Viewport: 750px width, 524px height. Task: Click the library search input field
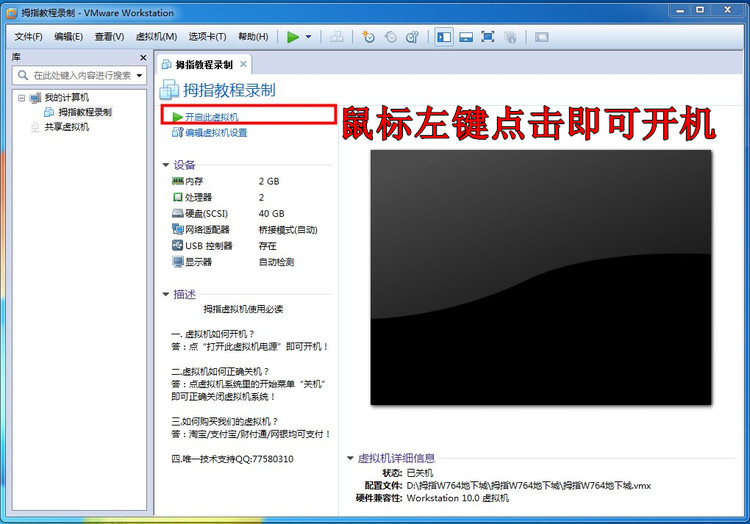(79, 76)
